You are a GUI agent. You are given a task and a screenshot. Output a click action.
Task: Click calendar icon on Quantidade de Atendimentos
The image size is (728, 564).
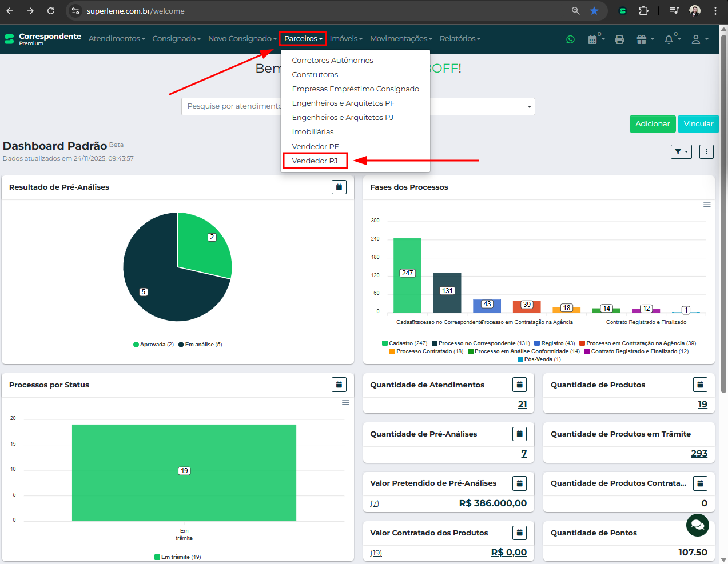click(519, 385)
